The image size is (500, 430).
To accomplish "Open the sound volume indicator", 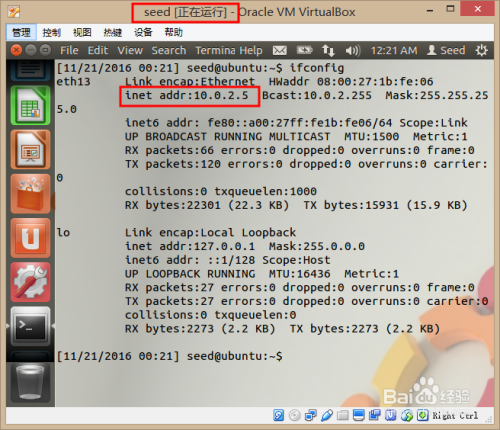I will pyautogui.click(x=353, y=50).
